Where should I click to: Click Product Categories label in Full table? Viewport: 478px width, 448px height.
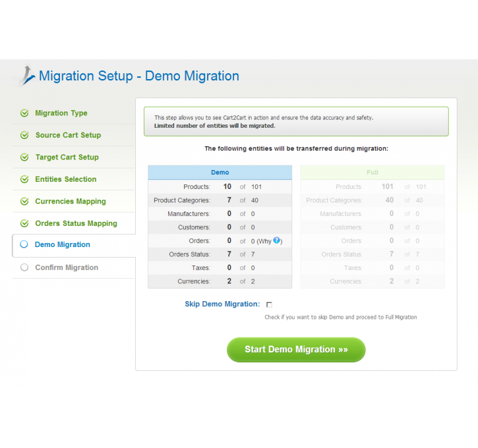click(x=334, y=200)
